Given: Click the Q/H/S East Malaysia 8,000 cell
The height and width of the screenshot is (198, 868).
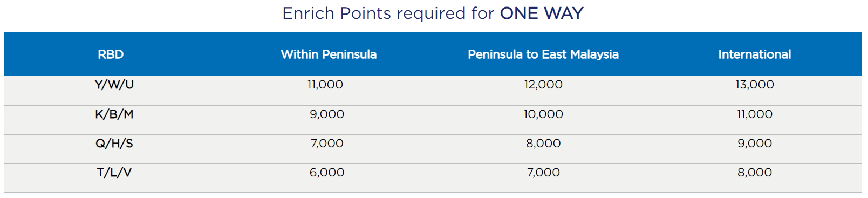Looking at the screenshot, I should 543,144.
